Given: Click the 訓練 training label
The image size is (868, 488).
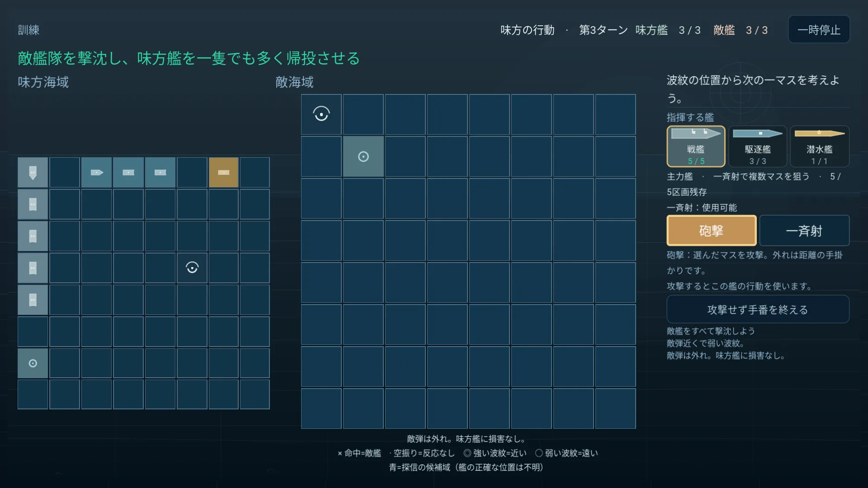Looking at the screenshot, I should [28, 30].
